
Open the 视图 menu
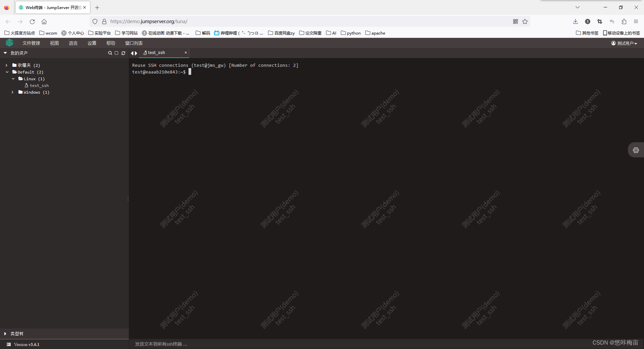pos(54,43)
